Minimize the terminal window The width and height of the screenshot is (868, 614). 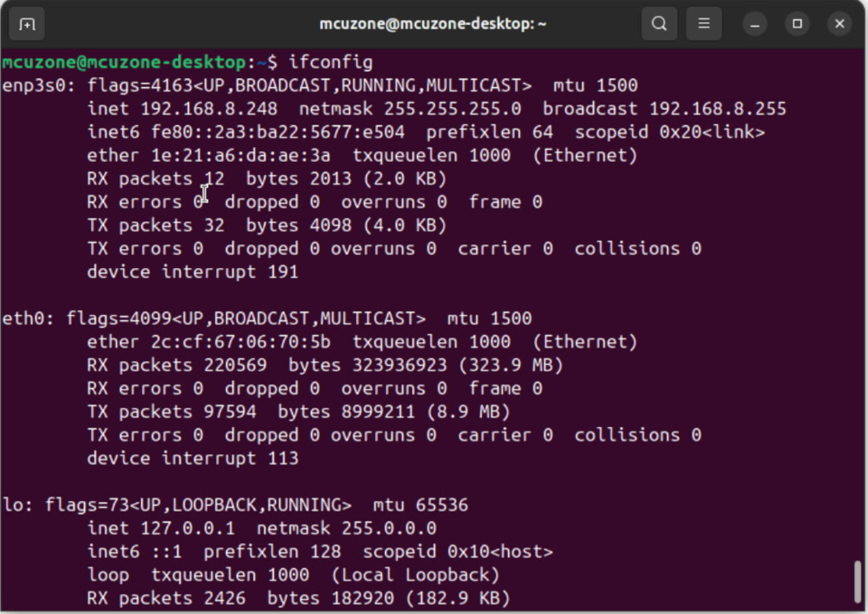tap(755, 24)
